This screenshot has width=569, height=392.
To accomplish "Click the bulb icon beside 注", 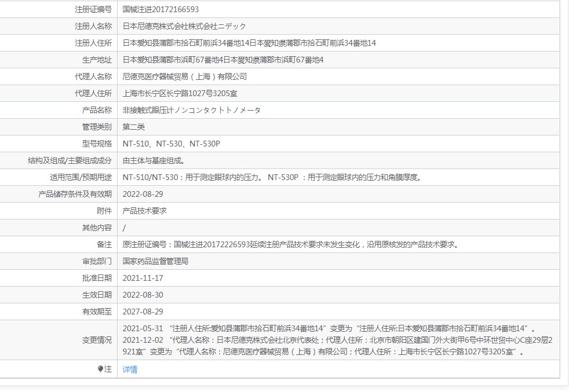I will (100, 369).
